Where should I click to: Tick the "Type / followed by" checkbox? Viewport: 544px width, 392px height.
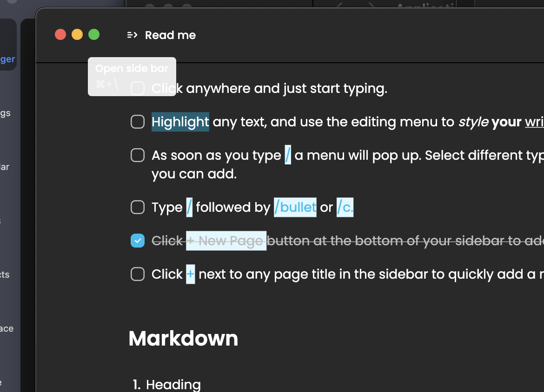tap(138, 207)
